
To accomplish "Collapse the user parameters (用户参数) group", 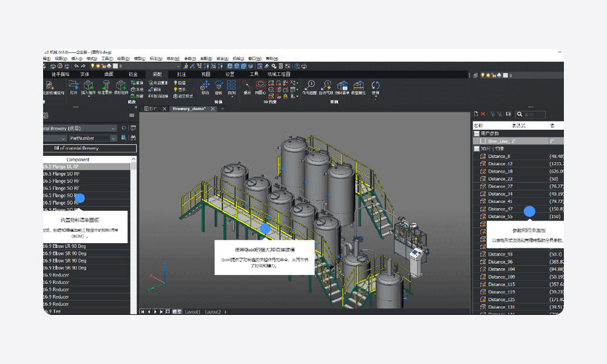I will (476, 133).
